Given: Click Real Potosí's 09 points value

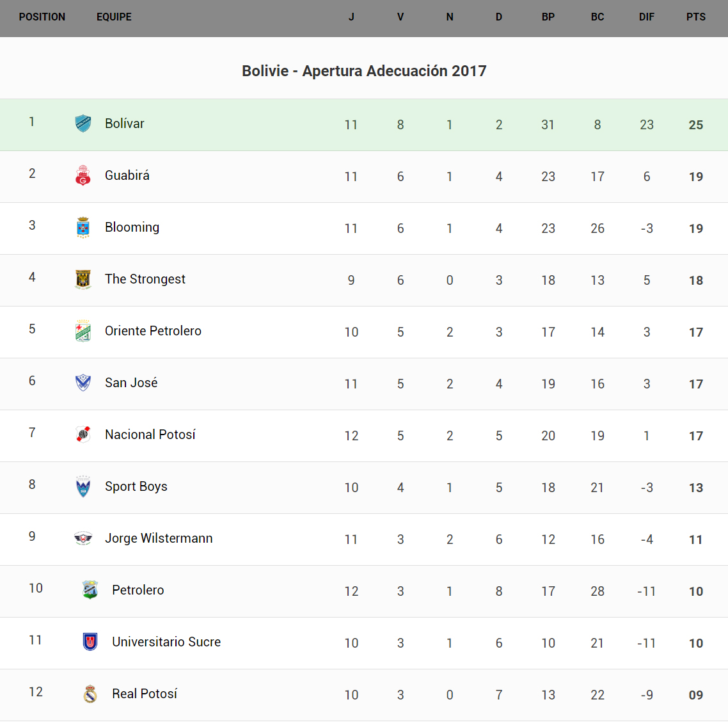Looking at the screenshot, I should pos(696,695).
